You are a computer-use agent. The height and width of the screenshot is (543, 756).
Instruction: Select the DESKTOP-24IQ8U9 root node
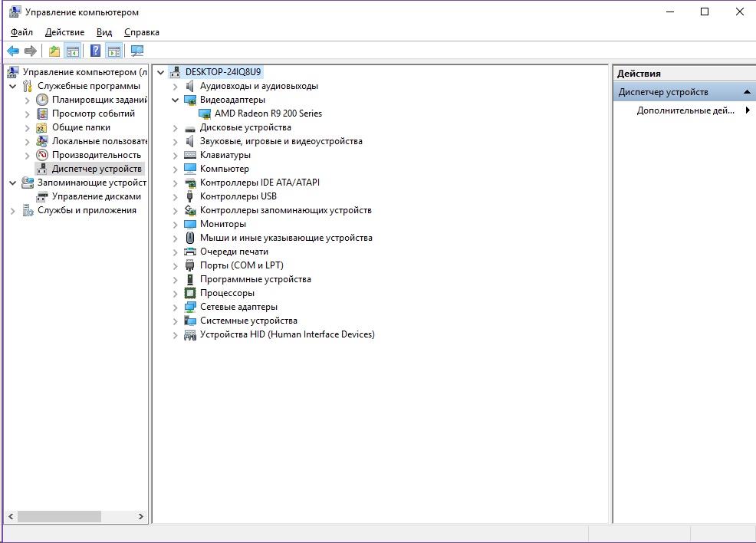(x=222, y=72)
